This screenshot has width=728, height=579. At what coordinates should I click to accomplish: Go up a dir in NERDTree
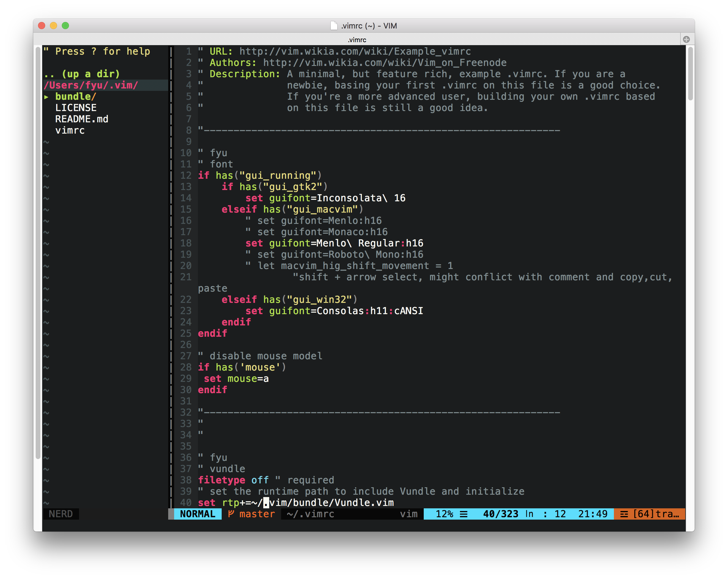82,74
